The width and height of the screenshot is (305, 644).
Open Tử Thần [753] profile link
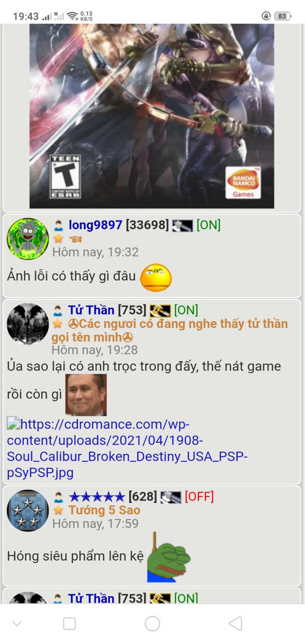pos(91,310)
